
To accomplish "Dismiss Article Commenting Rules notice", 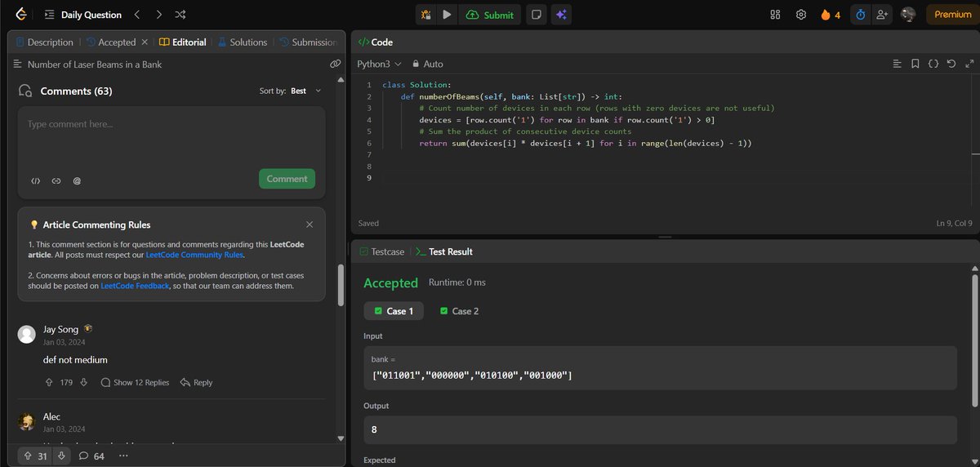I will coord(310,224).
